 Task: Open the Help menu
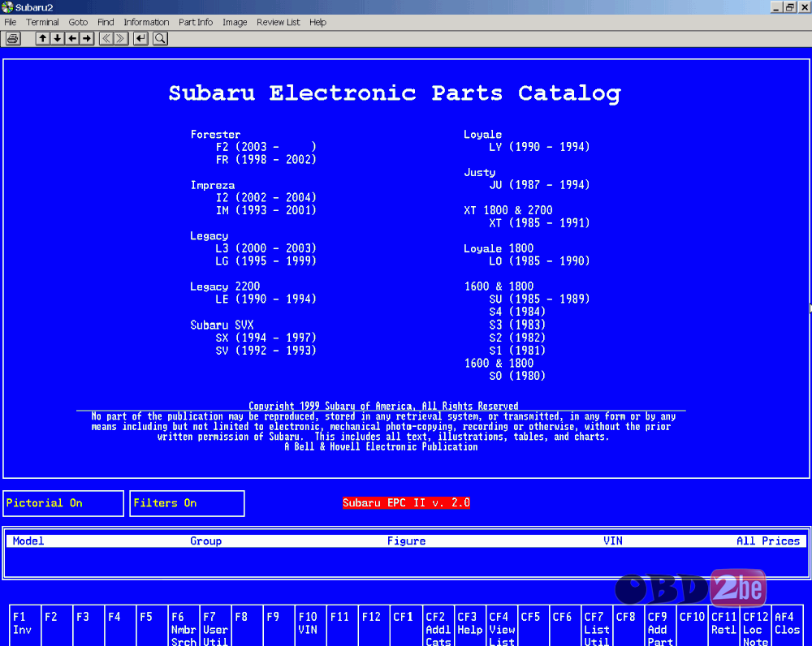click(318, 22)
